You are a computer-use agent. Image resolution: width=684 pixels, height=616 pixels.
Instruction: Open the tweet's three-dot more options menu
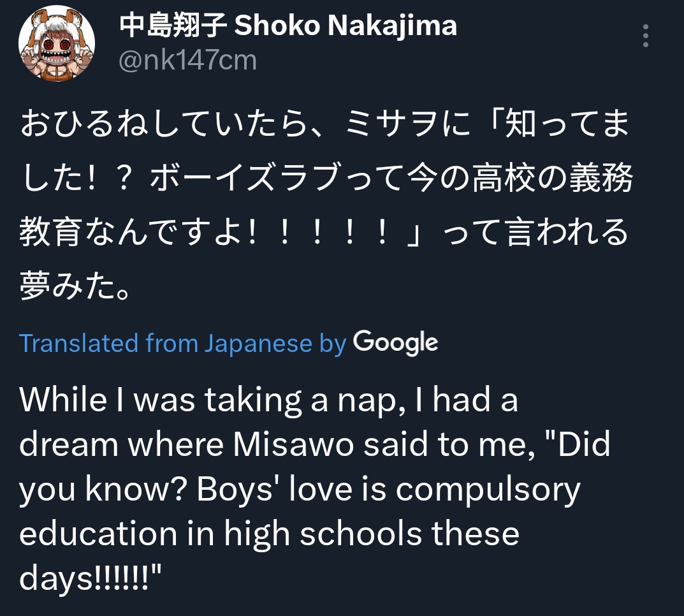646,36
